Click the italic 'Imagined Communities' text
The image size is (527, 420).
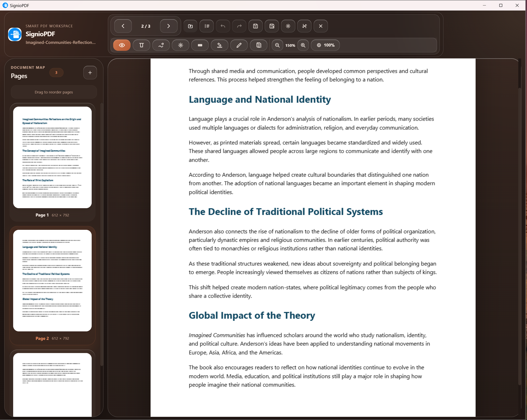[217, 335]
